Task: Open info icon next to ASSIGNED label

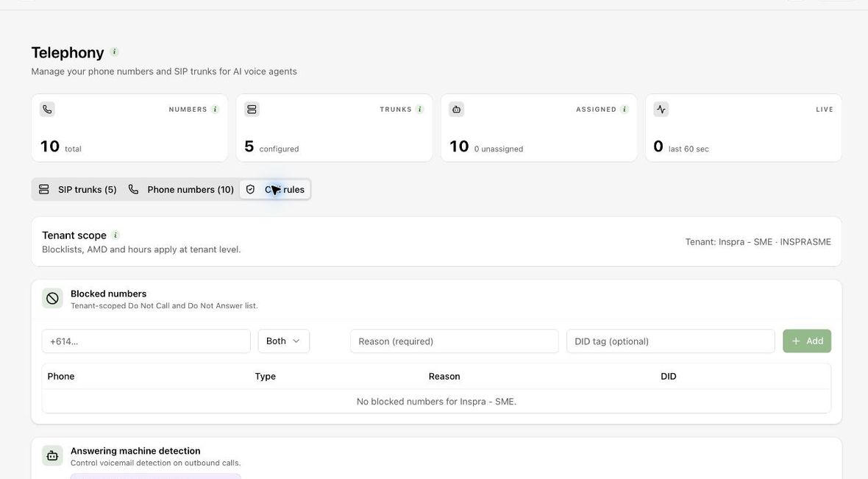Action: coord(625,109)
